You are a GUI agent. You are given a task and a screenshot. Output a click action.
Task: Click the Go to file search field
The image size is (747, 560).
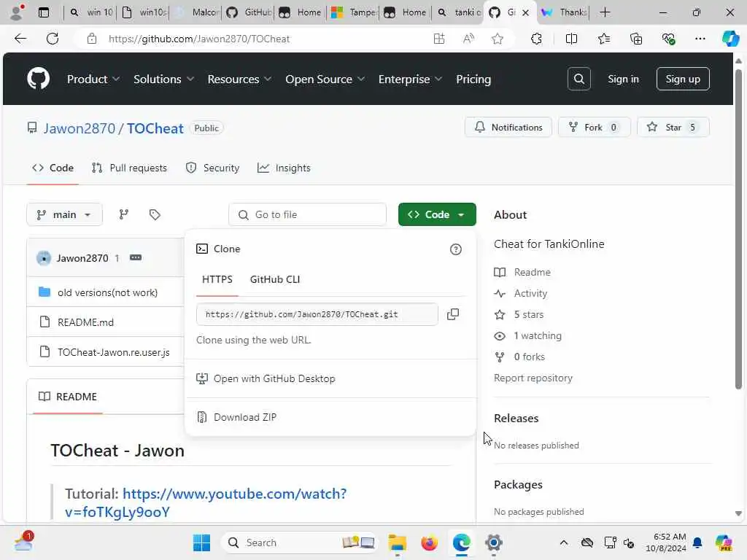point(307,215)
